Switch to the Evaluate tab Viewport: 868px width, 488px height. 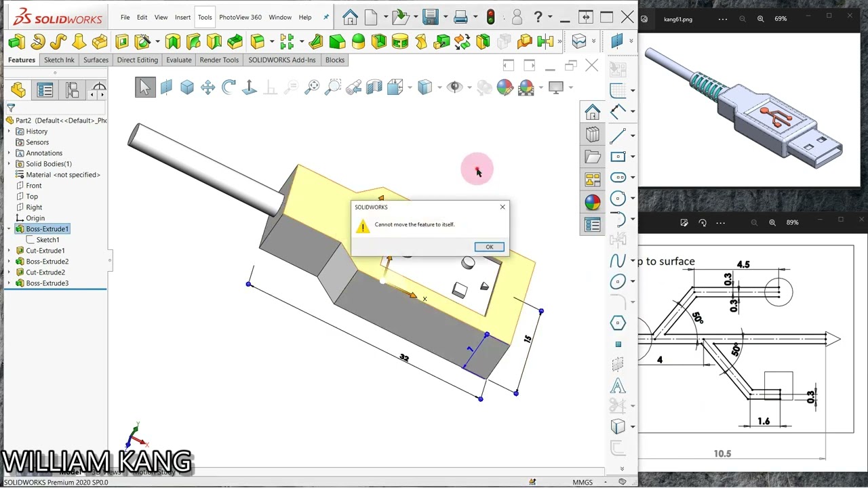click(x=178, y=60)
